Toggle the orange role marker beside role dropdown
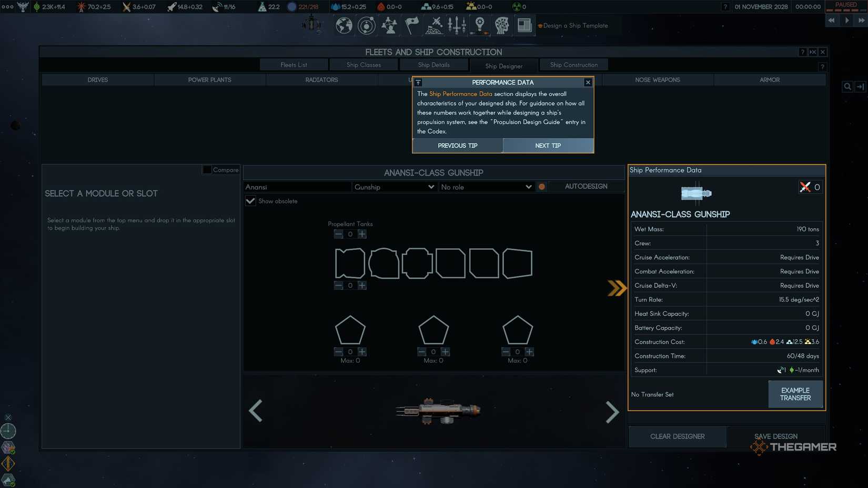 (541, 187)
